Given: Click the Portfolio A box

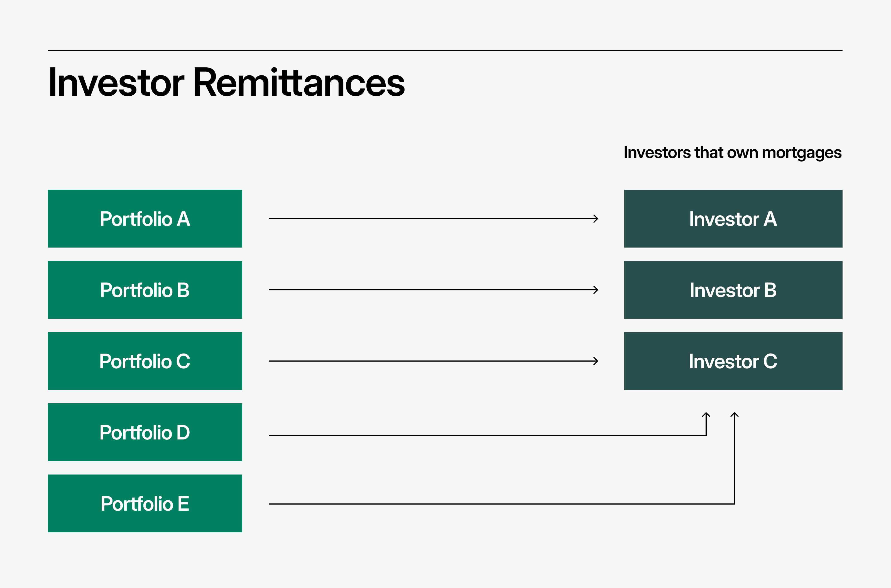Looking at the screenshot, I should [x=145, y=219].
